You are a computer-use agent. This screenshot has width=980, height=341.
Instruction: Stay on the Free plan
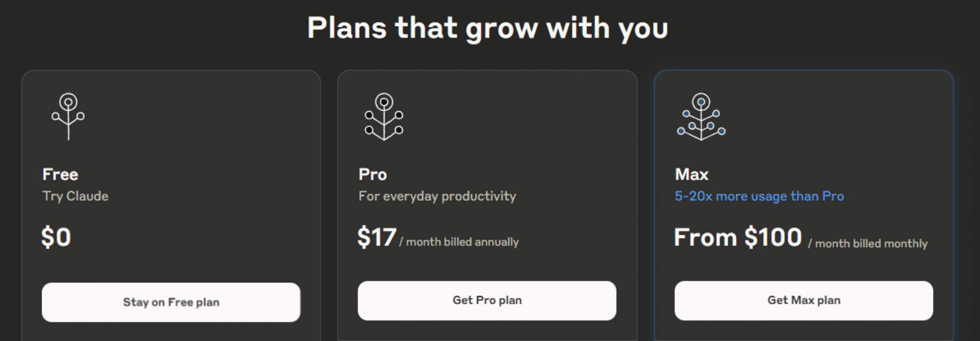pos(171,302)
